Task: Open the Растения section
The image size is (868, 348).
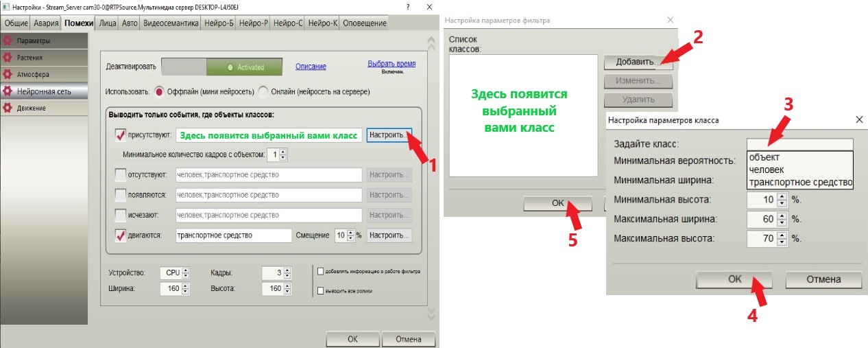Action: pyautogui.click(x=44, y=58)
